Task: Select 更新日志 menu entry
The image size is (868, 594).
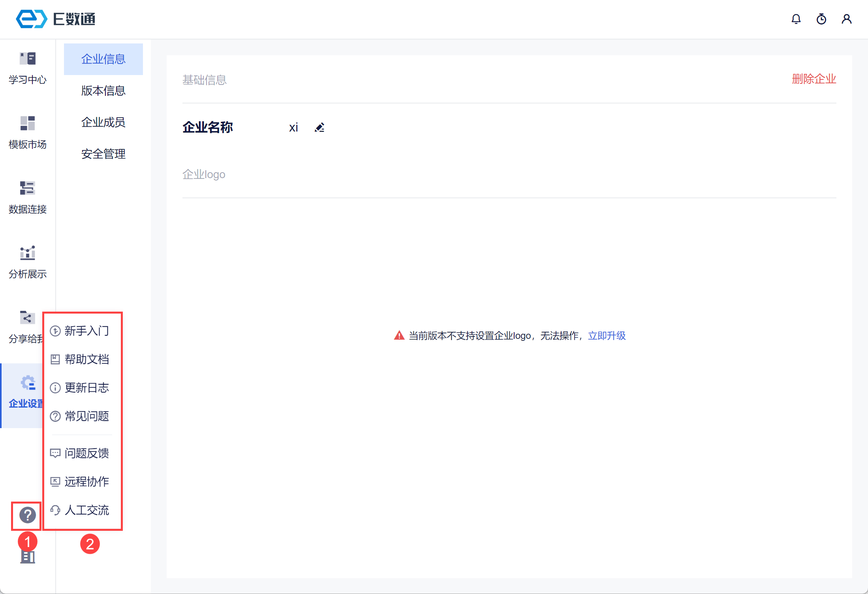Action: point(86,388)
